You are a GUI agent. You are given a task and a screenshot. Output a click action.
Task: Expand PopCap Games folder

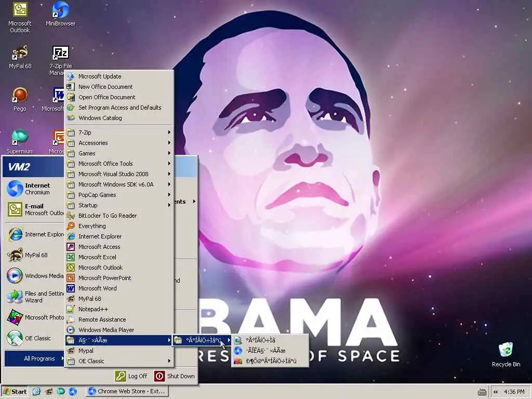pos(119,195)
